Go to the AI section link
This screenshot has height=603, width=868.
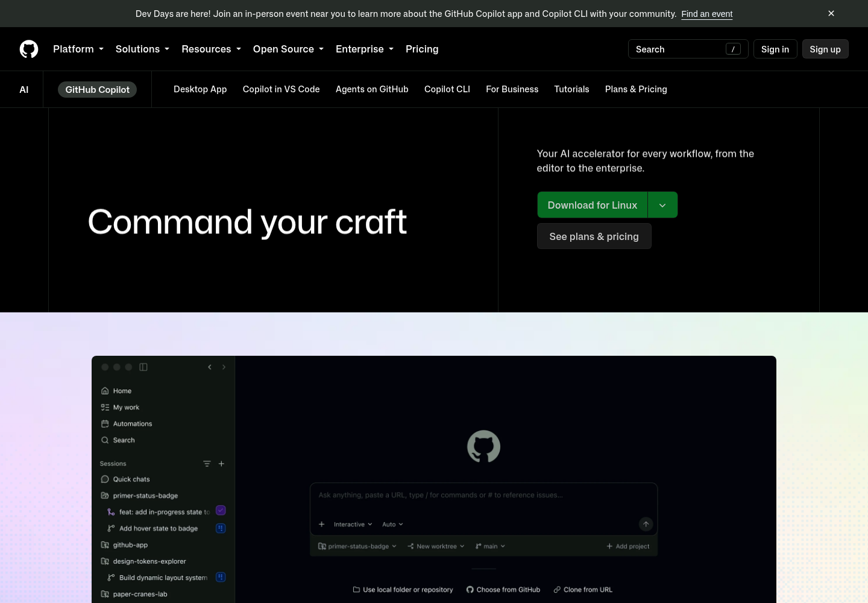[24, 89]
